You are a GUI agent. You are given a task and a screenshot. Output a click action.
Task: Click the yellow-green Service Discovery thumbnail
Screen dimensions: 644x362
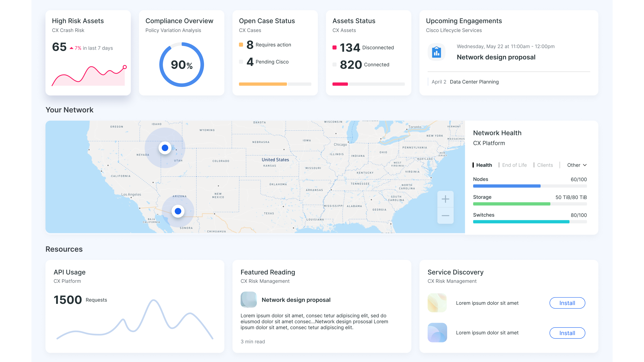point(437,303)
